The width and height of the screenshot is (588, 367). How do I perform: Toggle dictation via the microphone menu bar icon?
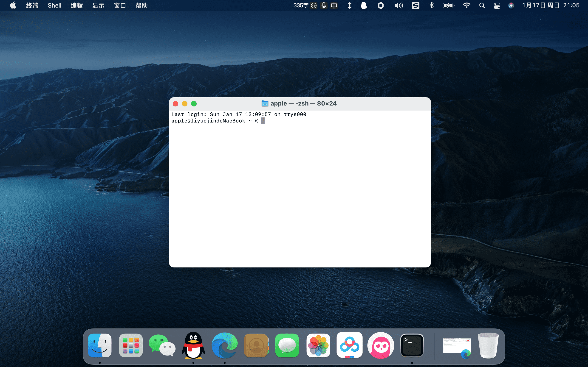[x=323, y=5]
